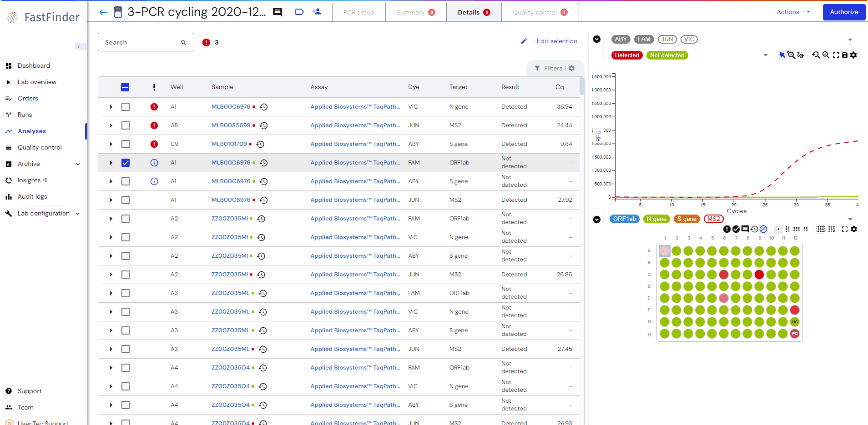Screen dimensions: 868x425
Task: Expand the Lab configuration sidebar menu
Action: click(x=78, y=214)
